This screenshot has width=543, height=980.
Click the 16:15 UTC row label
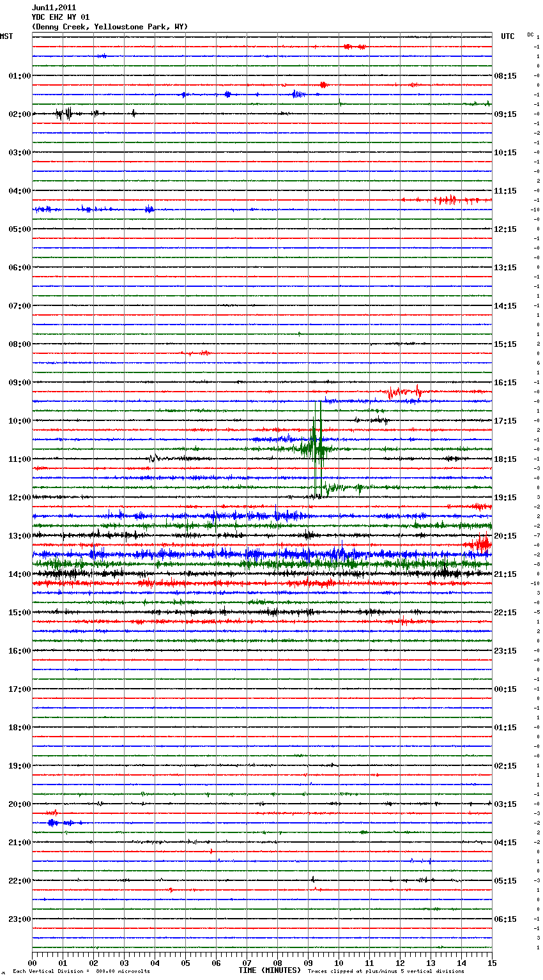click(x=505, y=382)
